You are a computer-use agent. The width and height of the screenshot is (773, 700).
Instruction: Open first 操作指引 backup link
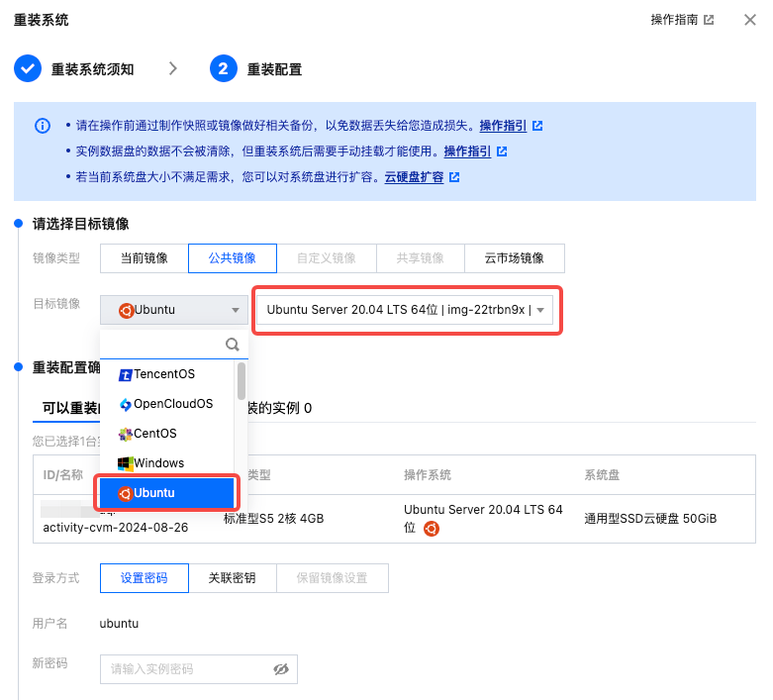(x=503, y=126)
